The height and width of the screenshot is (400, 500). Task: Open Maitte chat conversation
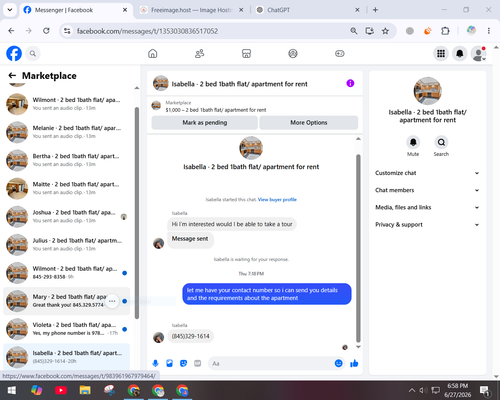point(67,188)
